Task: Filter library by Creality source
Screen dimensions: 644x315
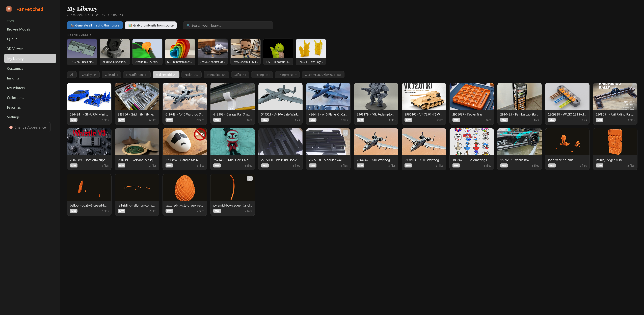Action: tap(89, 75)
